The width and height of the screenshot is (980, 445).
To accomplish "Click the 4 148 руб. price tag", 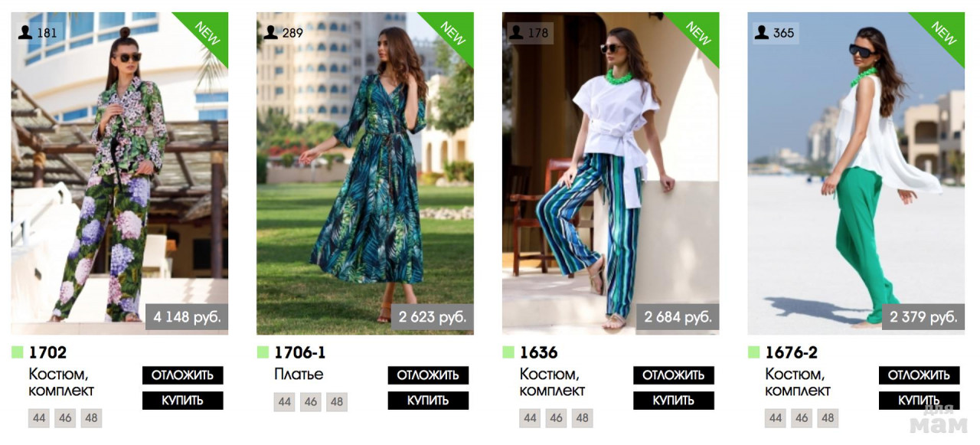I will (187, 317).
